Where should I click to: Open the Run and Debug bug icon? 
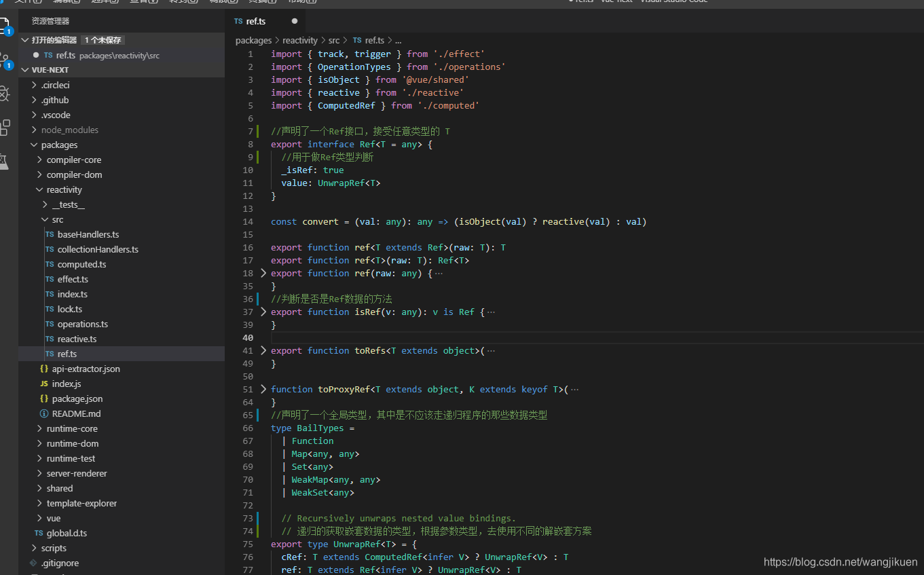(x=3, y=93)
